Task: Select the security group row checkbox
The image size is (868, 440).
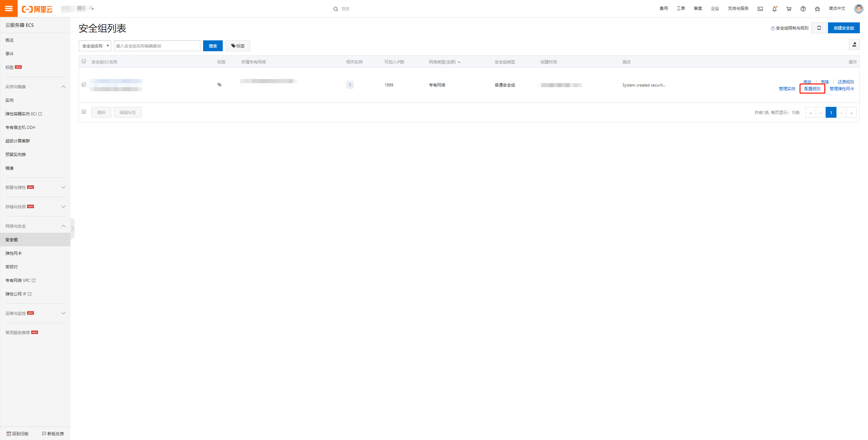Action: click(x=84, y=84)
